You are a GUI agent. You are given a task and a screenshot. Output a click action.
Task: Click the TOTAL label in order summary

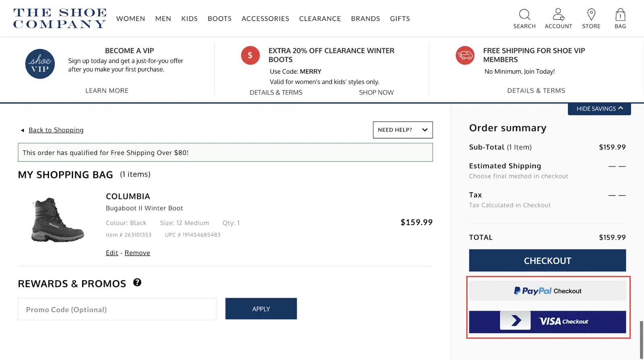point(481,237)
